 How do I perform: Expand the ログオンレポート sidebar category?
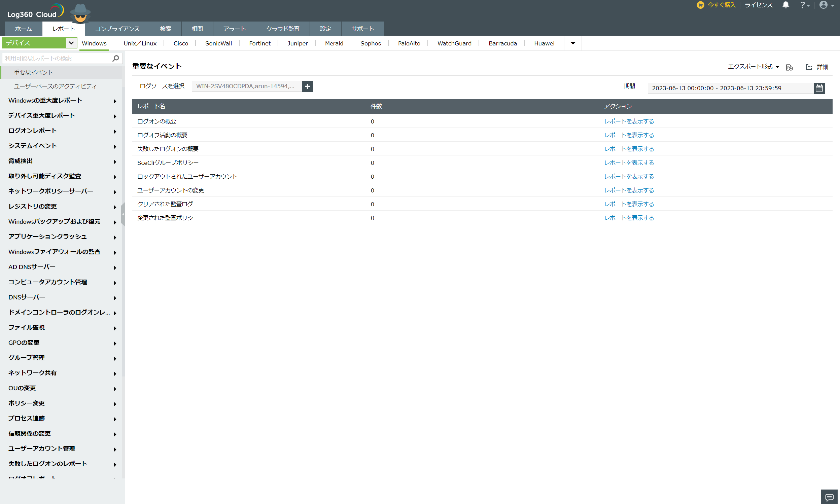click(x=61, y=131)
